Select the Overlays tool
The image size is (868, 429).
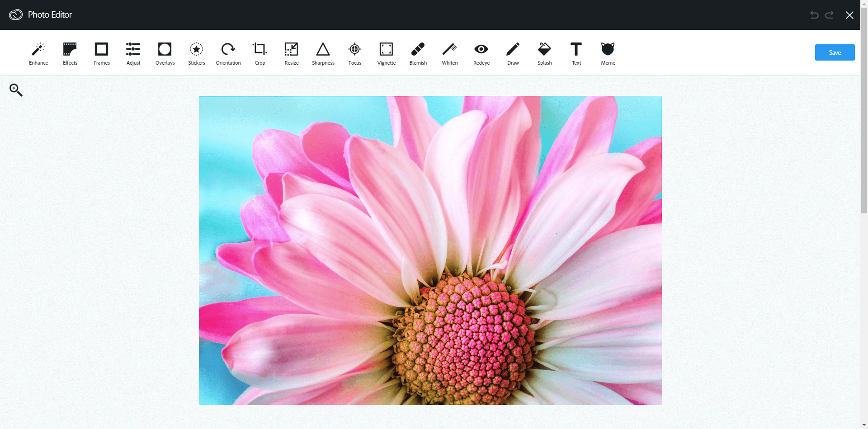click(x=165, y=53)
